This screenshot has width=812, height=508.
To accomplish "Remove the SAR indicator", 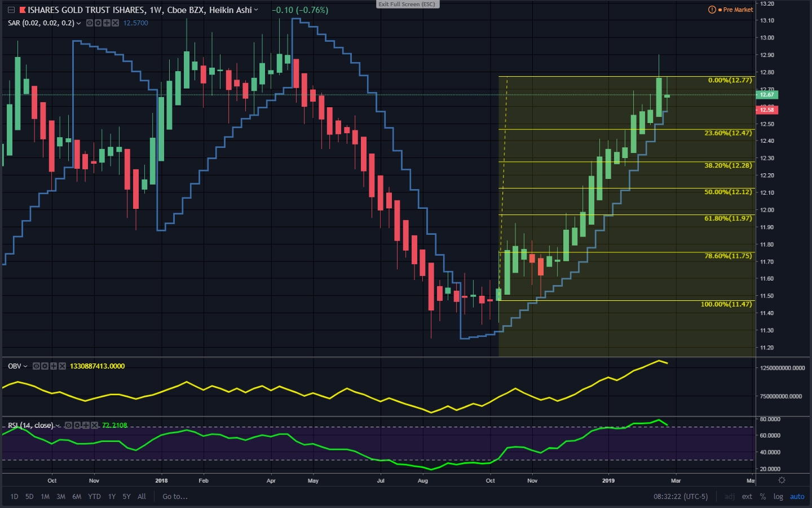I will pos(115,23).
